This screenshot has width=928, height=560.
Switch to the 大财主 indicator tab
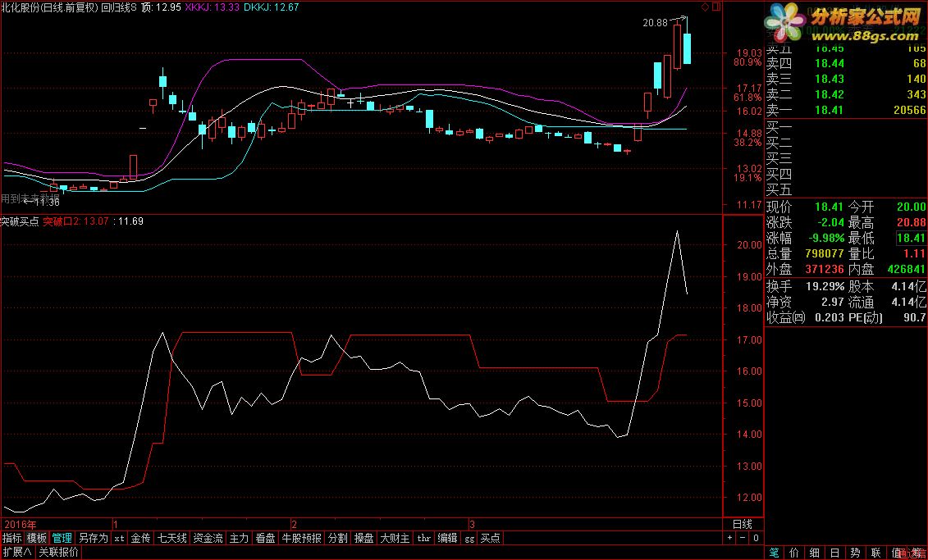[395, 538]
